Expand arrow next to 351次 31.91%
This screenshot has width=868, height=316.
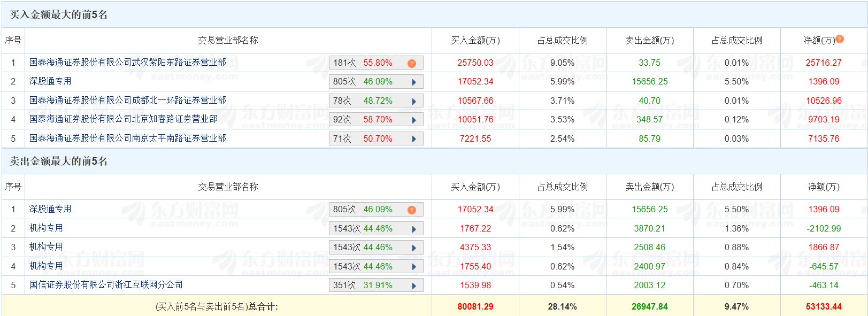coord(414,286)
